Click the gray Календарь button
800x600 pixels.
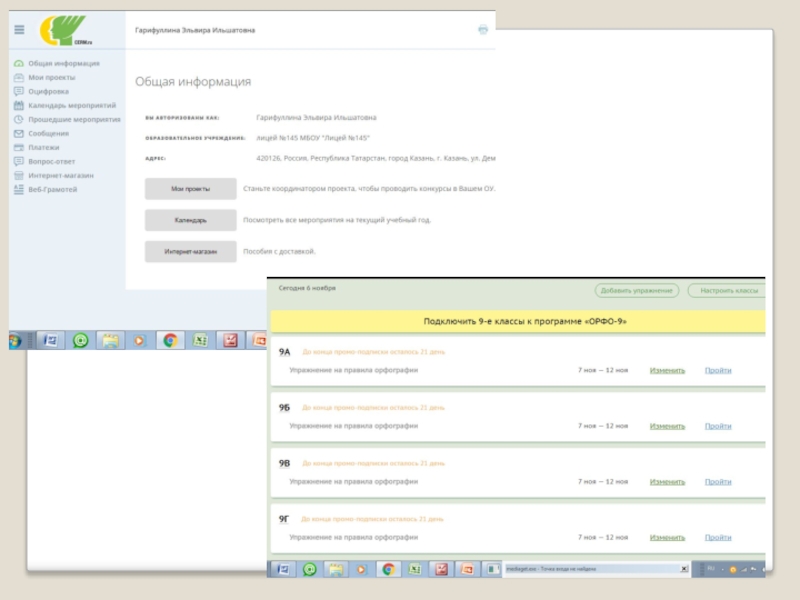point(190,220)
